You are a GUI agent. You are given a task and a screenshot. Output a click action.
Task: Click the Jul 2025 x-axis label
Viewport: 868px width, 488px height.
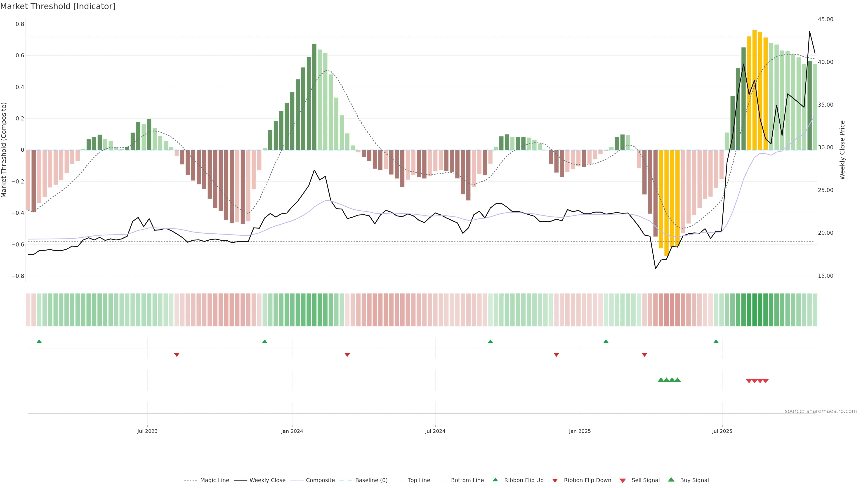722,431
